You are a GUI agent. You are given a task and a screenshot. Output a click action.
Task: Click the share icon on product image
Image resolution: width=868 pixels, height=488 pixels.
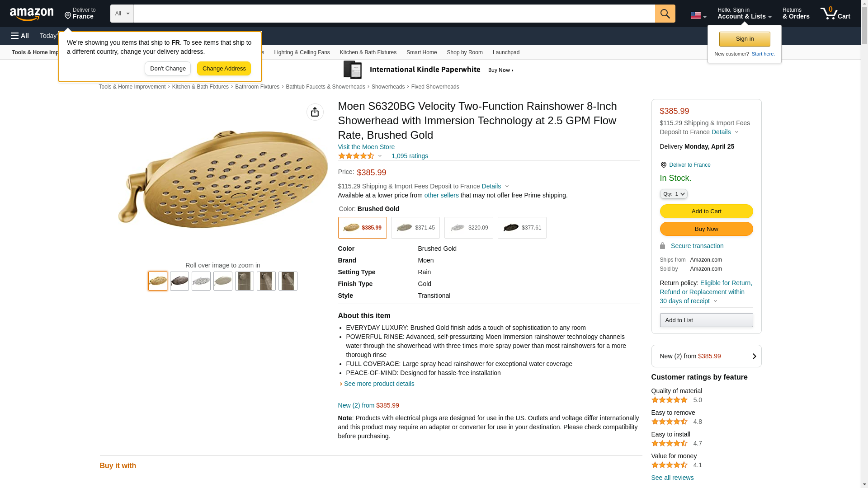315,112
